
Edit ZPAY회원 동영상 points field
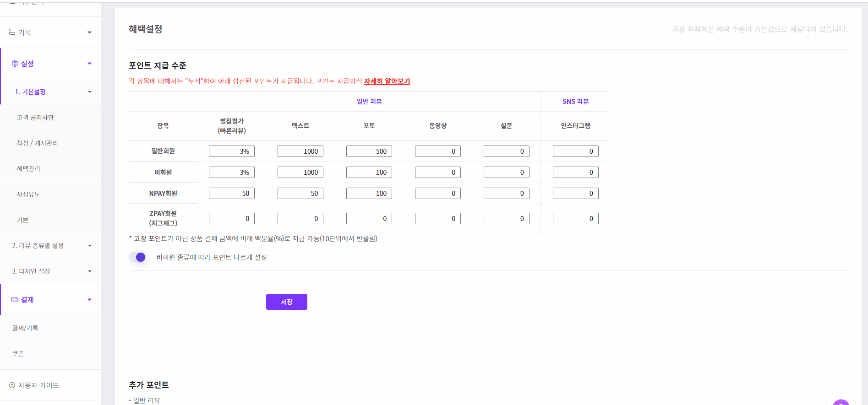coord(438,219)
